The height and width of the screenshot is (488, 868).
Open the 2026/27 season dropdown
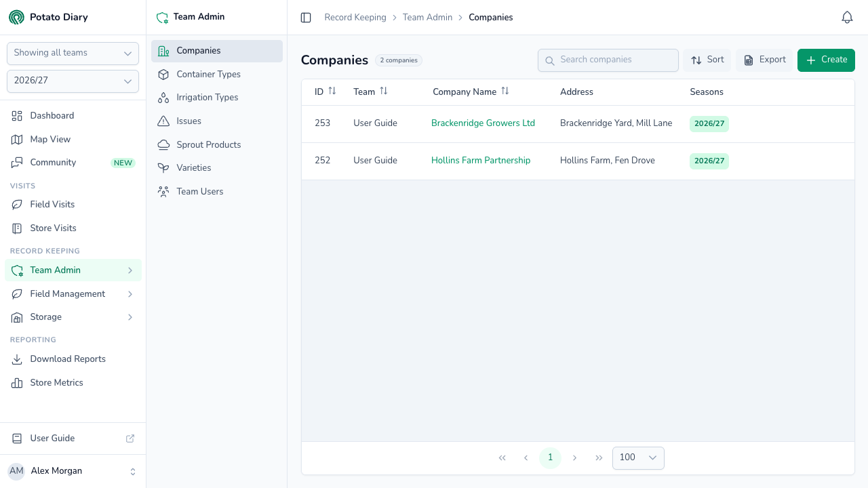tap(73, 81)
